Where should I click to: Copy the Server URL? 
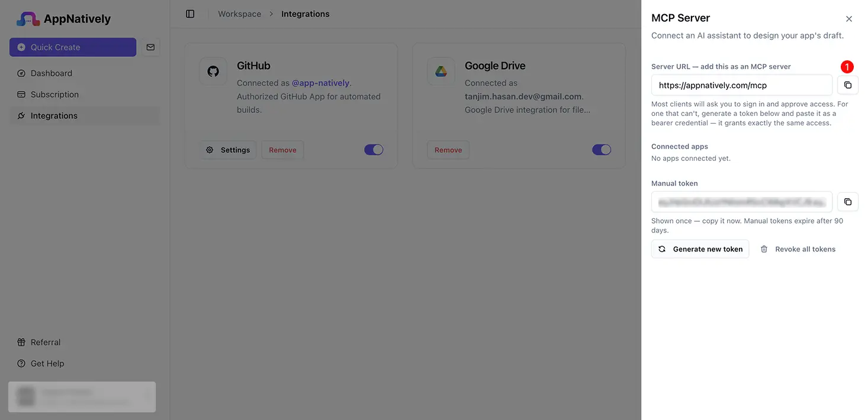(x=848, y=85)
